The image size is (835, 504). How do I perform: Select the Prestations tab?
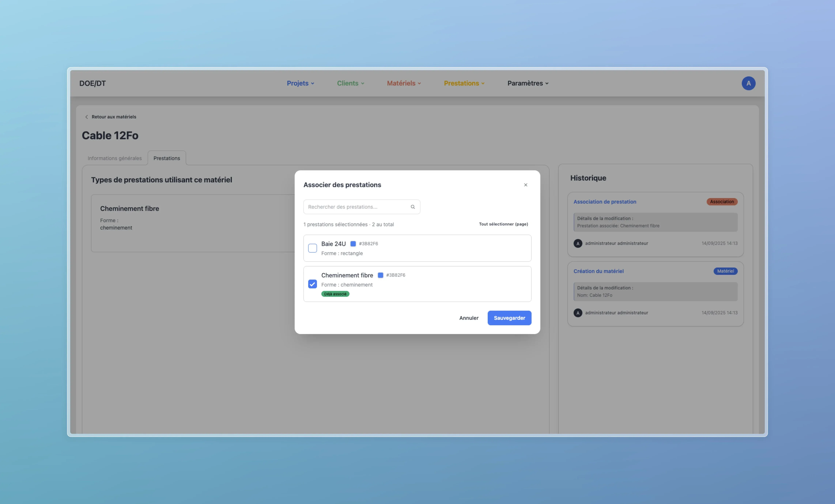[166, 158]
